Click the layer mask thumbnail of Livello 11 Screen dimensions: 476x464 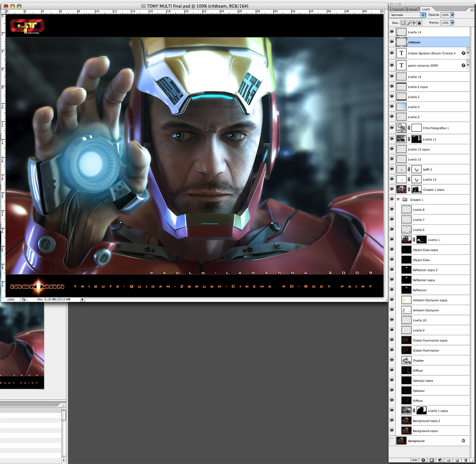click(x=416, y=139)
